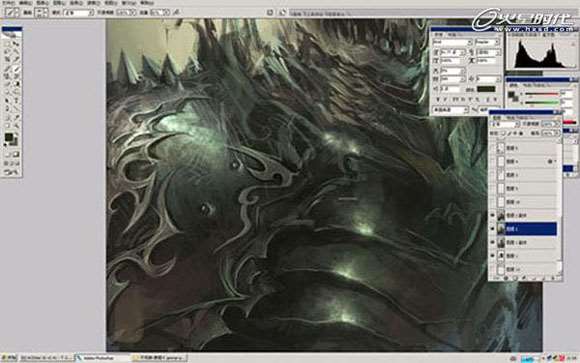This screenshot has width=580, height=363.
Task: Hide the currently selected blue-highlighted layer
Action: (x=492, y=229)
